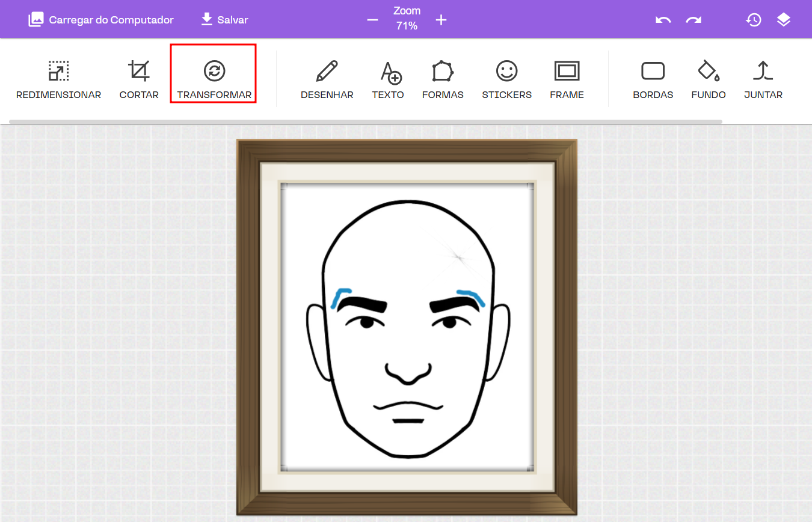The width and height of the screenshot is (812, 522).
Task: Click the Juntar merge tool
Action: [763, 79]
